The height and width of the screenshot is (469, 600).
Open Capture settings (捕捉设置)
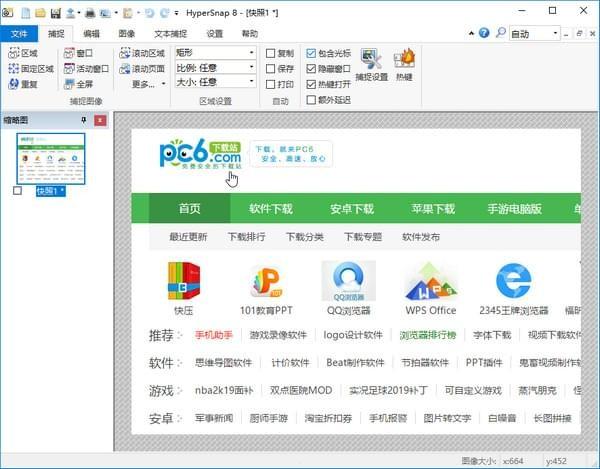click(371, 65)
